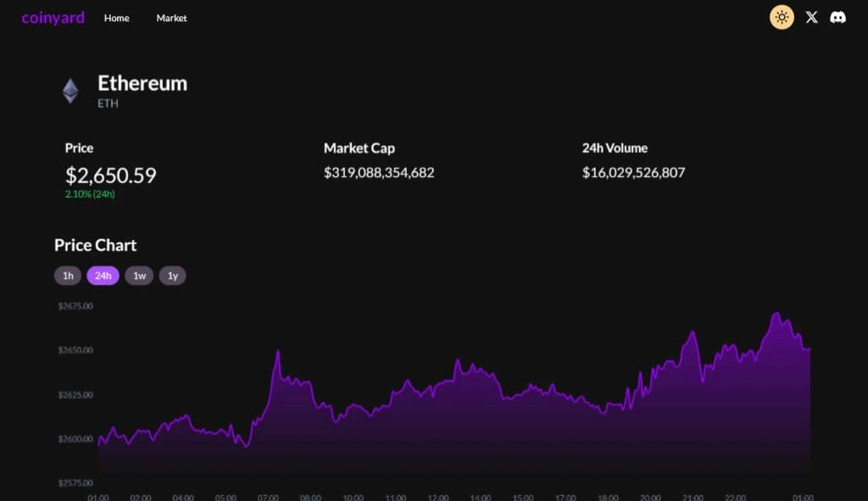Go to the coinyard logo homepage
The image size is (868, 501).
click(x=53, y=18)
